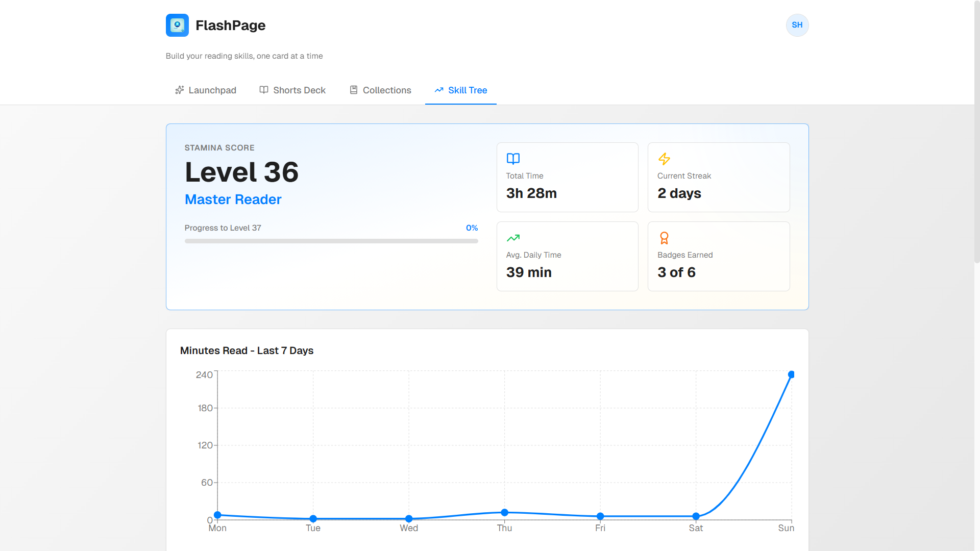The width and height of the screenshot is (980, 551).
Task: Click the Mon data point on the chart
Action: [217, 515]
